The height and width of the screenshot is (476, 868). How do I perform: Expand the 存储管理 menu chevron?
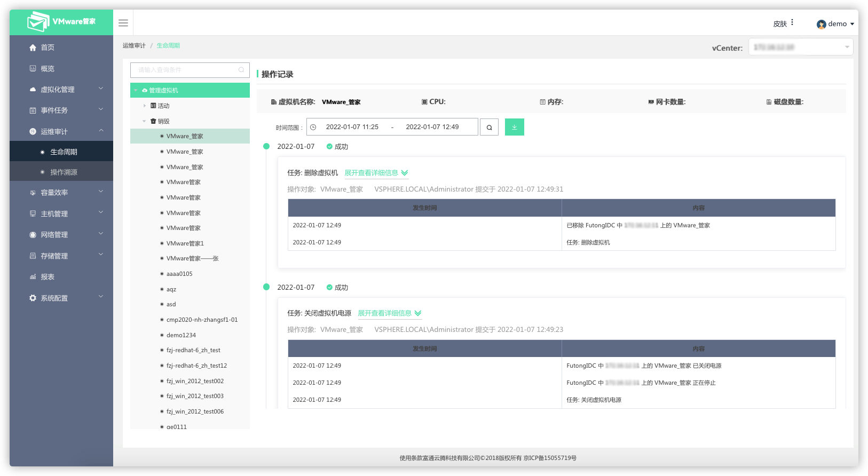coord(101,255)
